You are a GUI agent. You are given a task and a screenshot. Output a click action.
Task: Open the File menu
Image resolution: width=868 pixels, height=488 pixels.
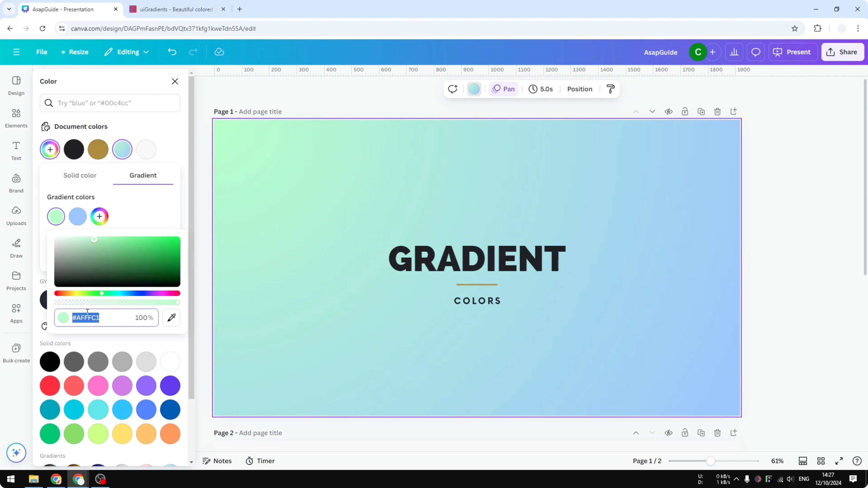[42, 52]
